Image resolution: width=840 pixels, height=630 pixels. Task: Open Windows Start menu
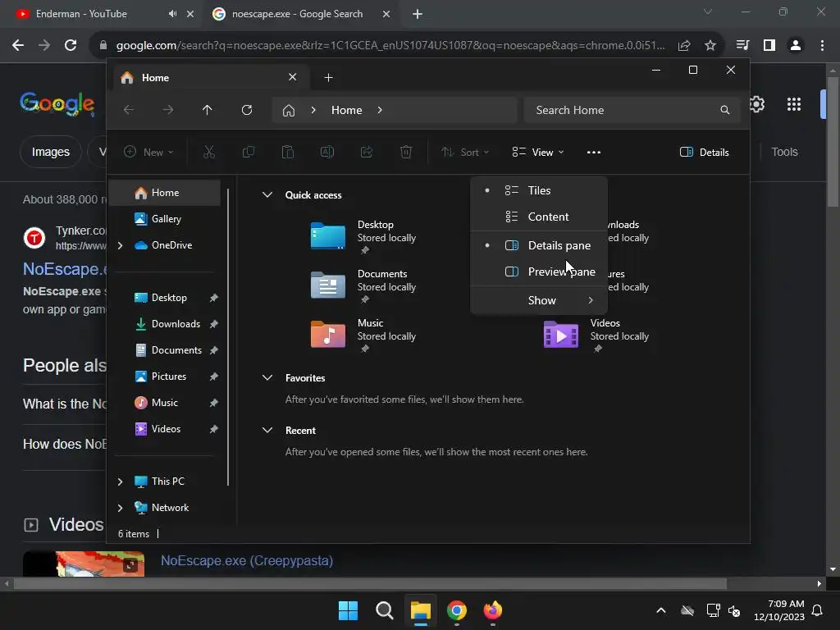click(348, 610)
